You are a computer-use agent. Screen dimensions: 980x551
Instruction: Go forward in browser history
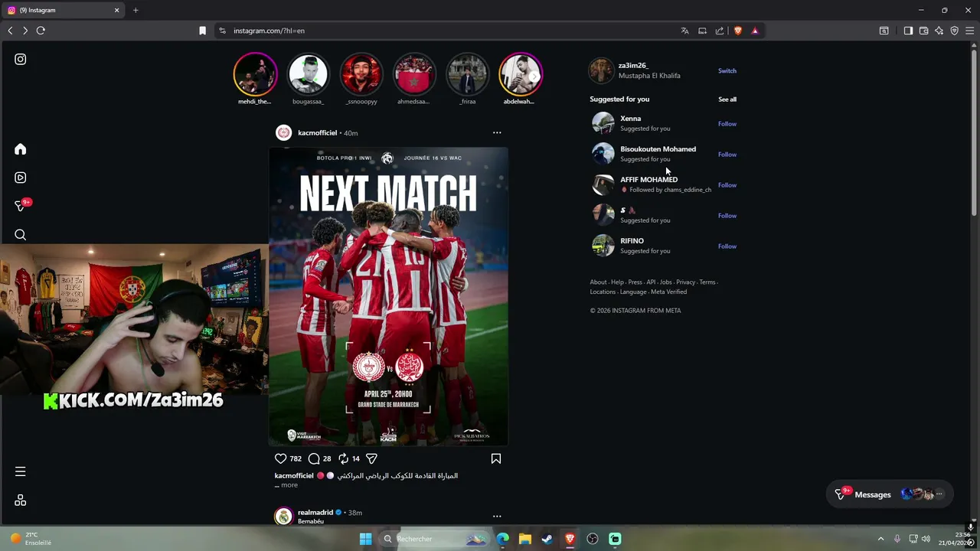click(x=25, y=31)
